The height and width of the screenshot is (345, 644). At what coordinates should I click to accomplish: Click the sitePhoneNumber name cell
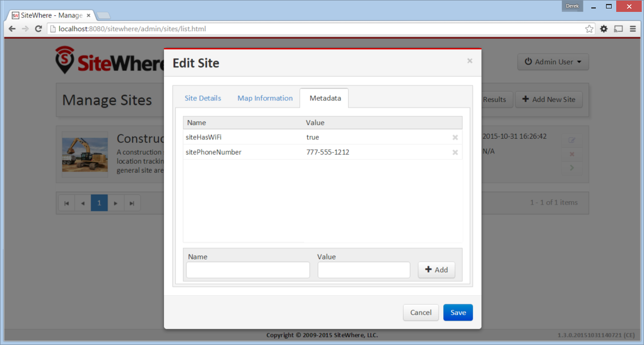click(214, 152)
